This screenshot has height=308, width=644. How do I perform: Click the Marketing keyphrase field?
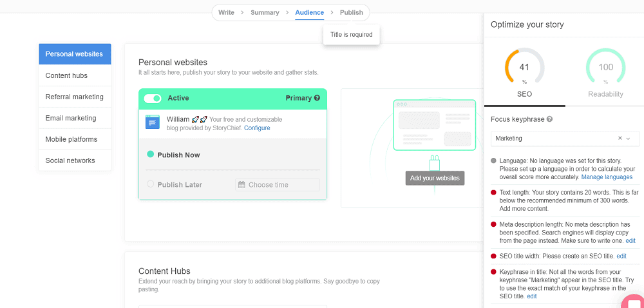tap(565, 139)
